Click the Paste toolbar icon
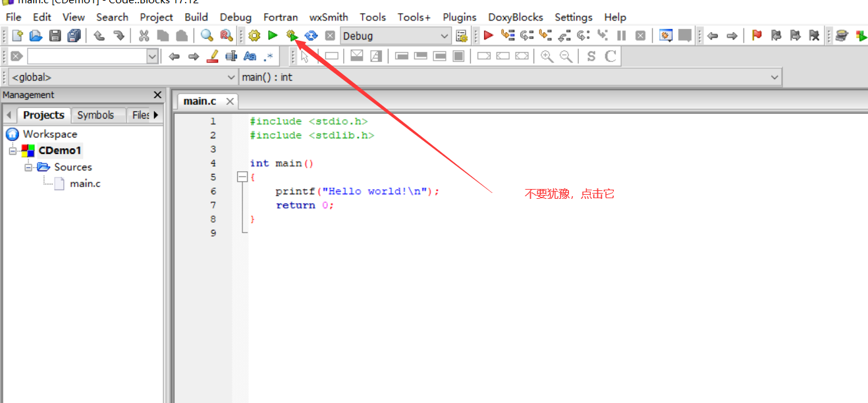Screen dimensions: 868x403 tap(182, 36)
